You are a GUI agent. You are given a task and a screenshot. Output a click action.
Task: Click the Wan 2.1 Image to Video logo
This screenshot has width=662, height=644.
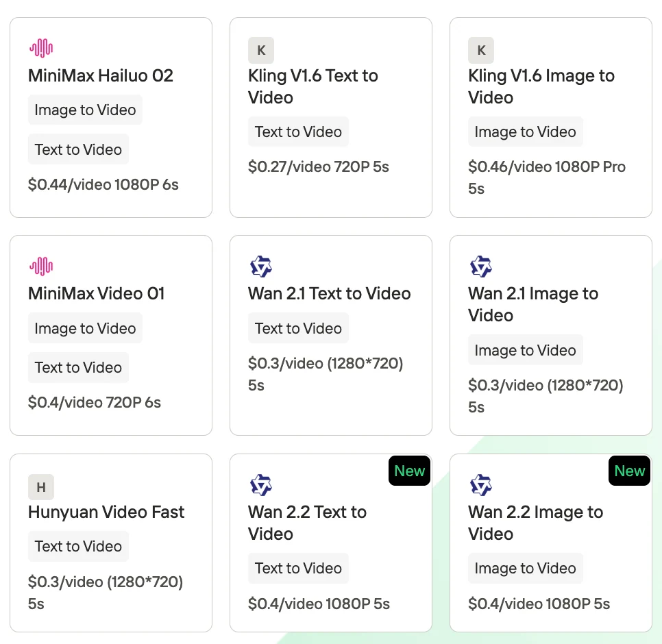pyautogui.click(x=481, y=267)
